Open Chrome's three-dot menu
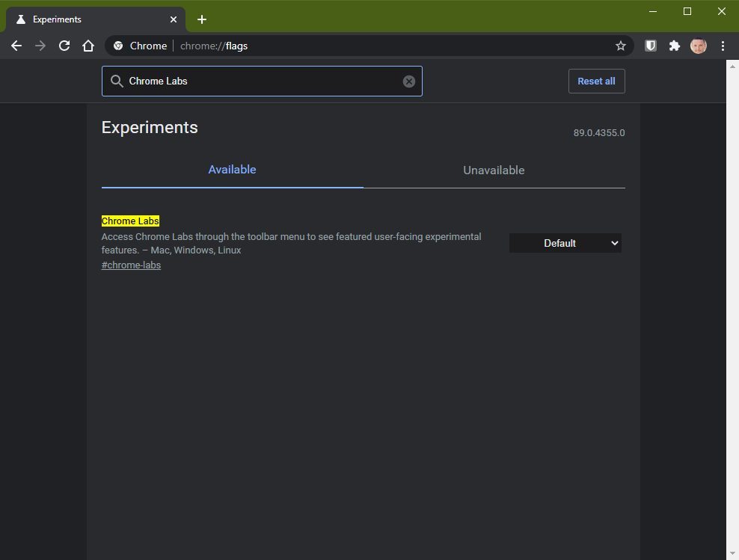The height and width of the screenshot is (560, 739). [723, 46]
